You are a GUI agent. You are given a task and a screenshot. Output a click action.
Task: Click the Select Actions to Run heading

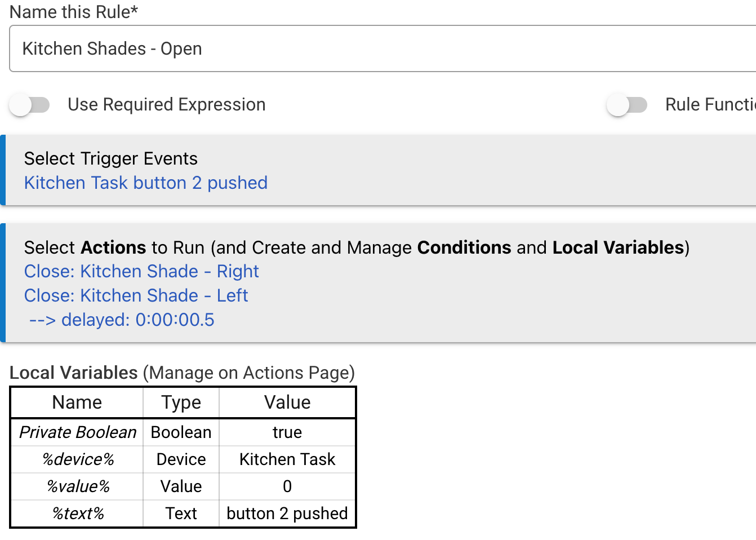click(x=356, y=248)
